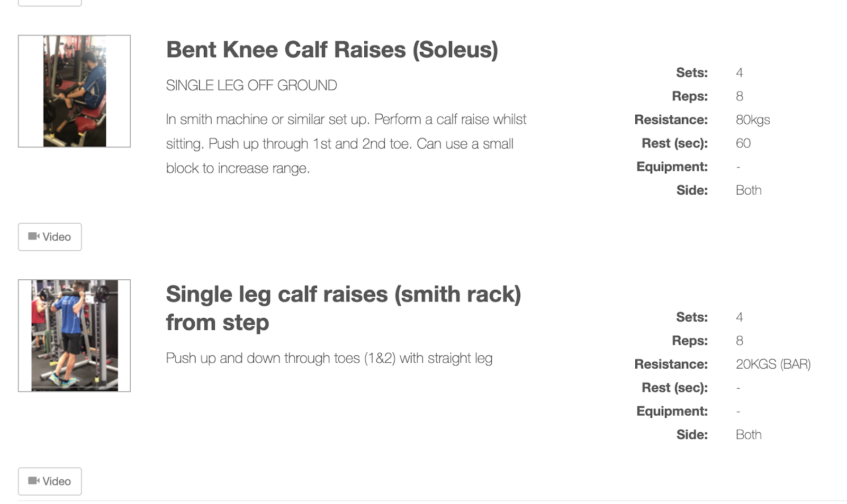847x504 pixels.
Task: Click the camera icon for Single leg calf raises video
Action: (33, 481)
